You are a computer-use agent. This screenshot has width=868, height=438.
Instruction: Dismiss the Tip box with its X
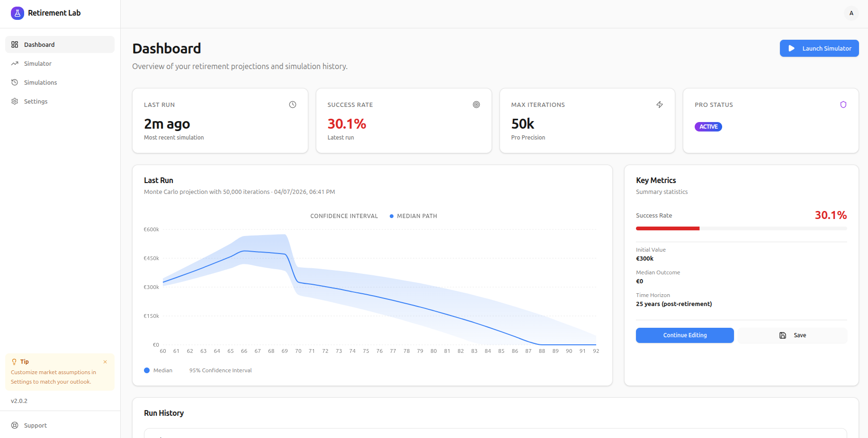click(105, 362)
